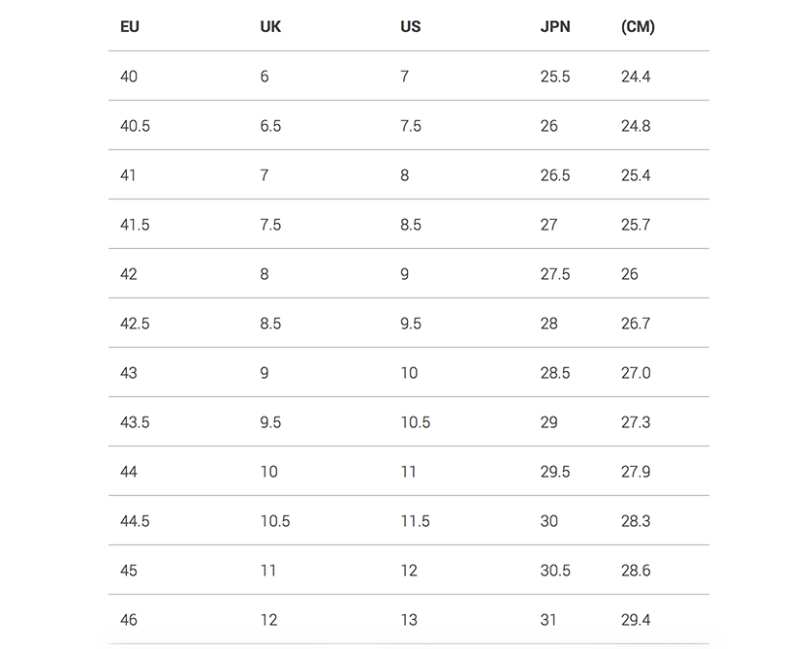
Task: Choose JPN size 31 cell
Action: pyautogui.click(x=548, y=620)
